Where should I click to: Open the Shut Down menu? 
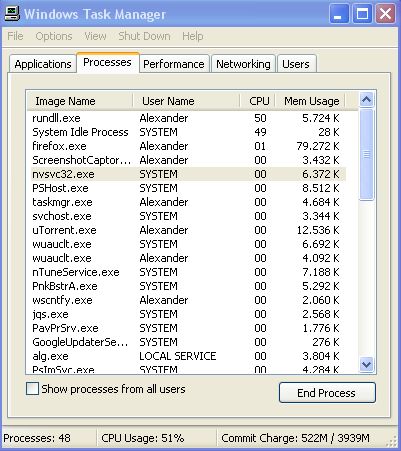coord(144,36)
